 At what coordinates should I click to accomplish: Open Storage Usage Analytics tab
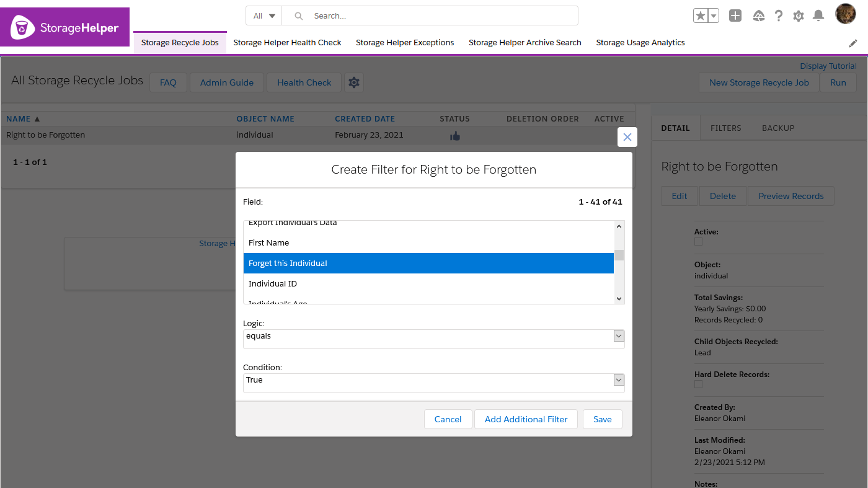click(x=640, y=43)
